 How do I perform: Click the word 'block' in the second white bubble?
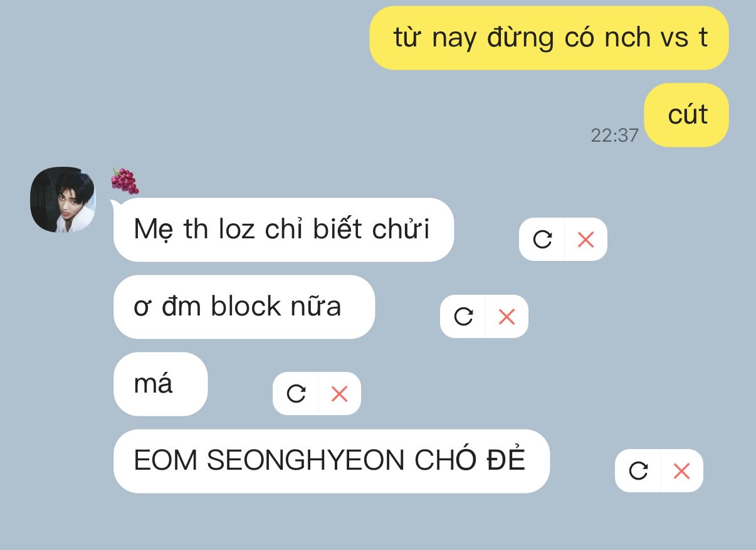pyautogui.click(x=246, y=306)
